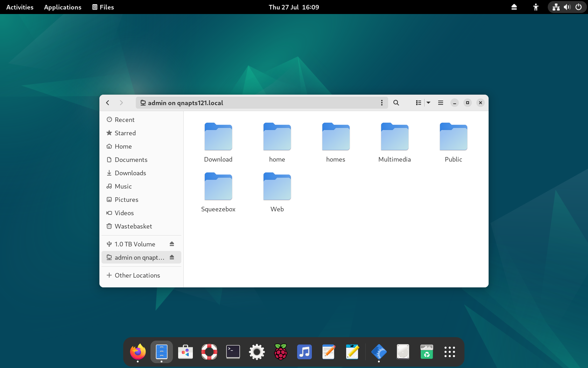The image size is (588, 368).
Task: Open the drive icon in the dock
Action: tap(403, 352)
